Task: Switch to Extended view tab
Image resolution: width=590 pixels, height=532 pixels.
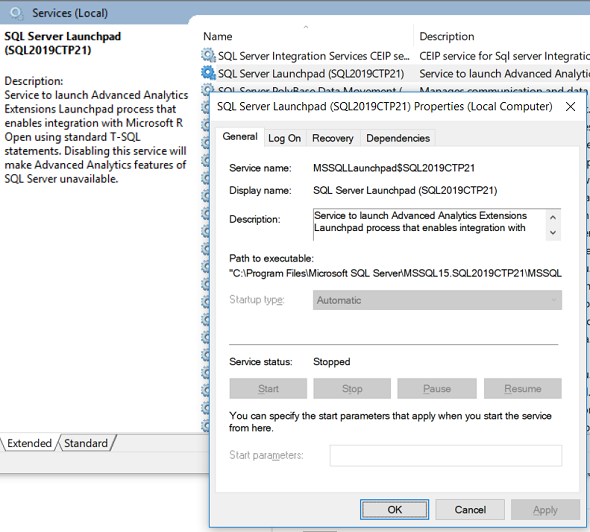Action: (29, 443)
